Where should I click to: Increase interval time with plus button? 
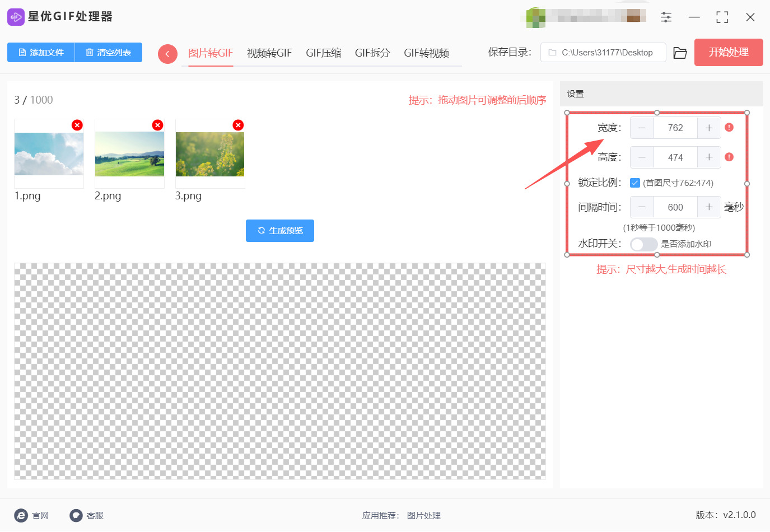pyautogui.click(x=709, y=207)
